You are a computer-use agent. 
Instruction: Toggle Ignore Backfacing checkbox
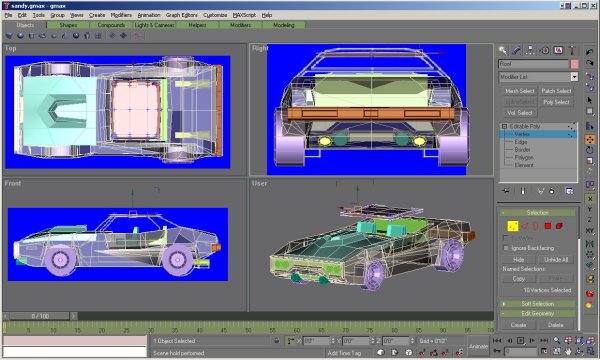[x=506, y=248]
